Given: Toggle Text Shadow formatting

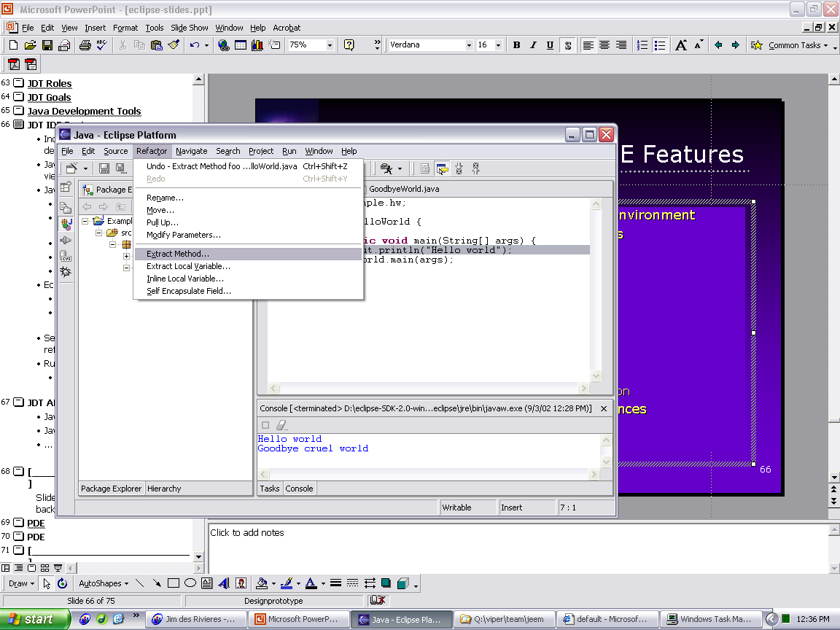Looking at the screenshot, I should coord(567,45).
